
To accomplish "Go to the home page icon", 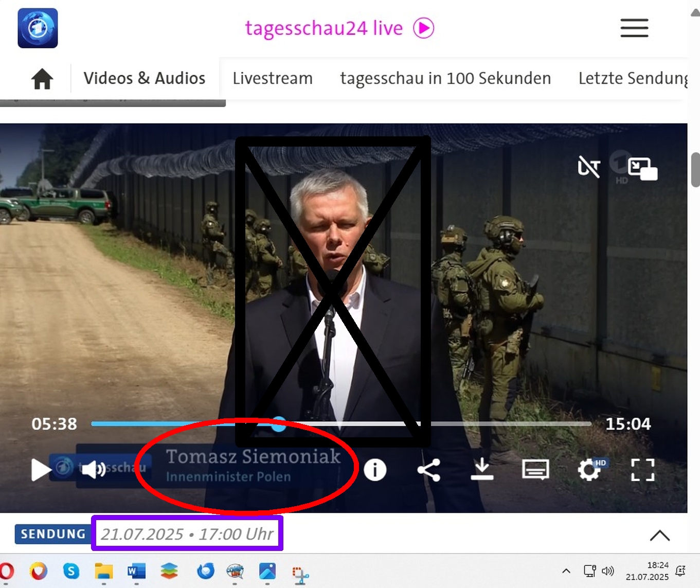I will click(42, 79).
